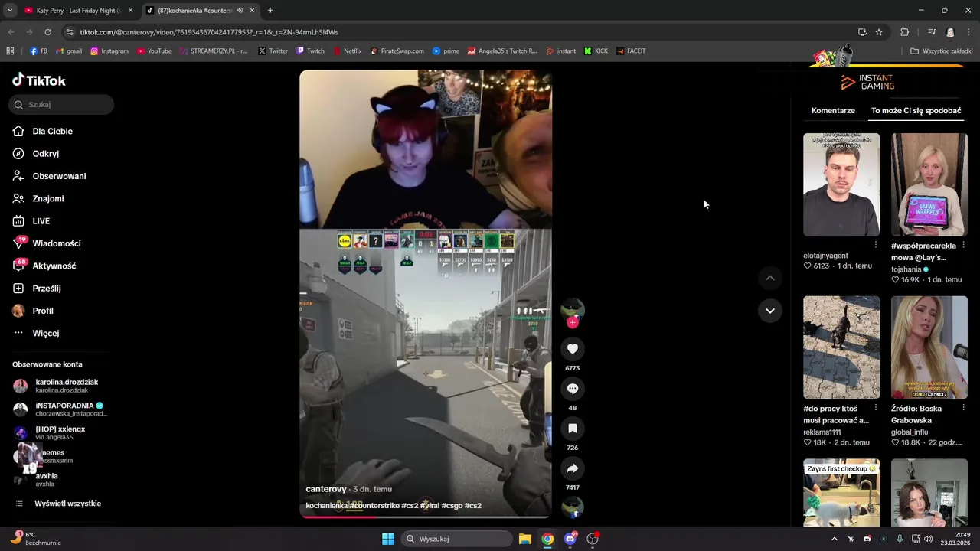Screen dimensions: 980x551
Task: Open the FACEIT bookmark
Action: pos(630,51)
